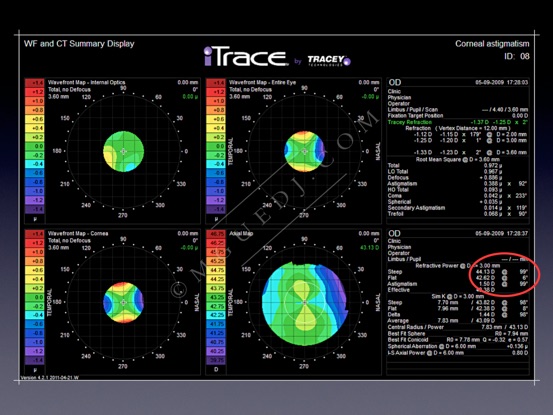Select the +1.4 red swatch in Internal Optics scale
Screen dimensions: 553x415
click(35, 83)
